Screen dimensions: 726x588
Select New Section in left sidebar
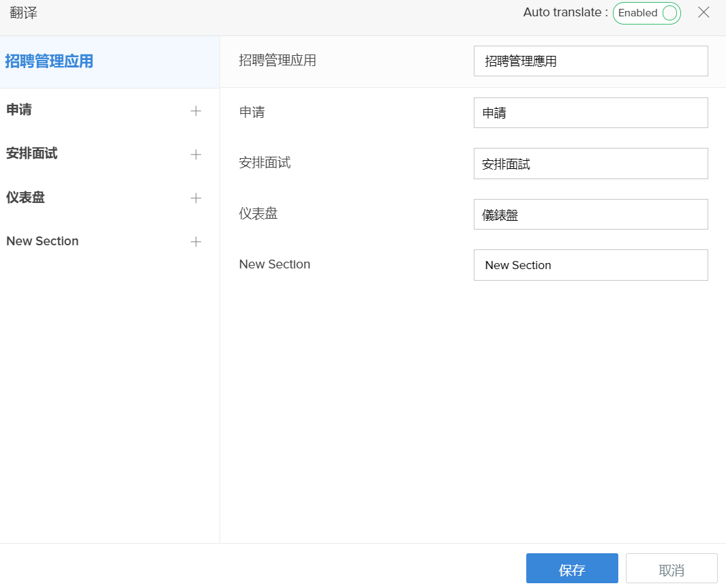(42, 241)
